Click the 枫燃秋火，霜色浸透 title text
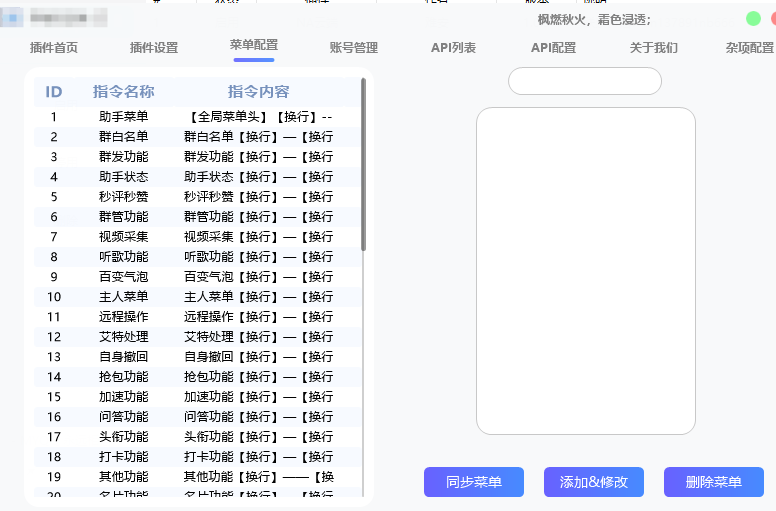This screenshot has width=776, height=511. (594, 20)
